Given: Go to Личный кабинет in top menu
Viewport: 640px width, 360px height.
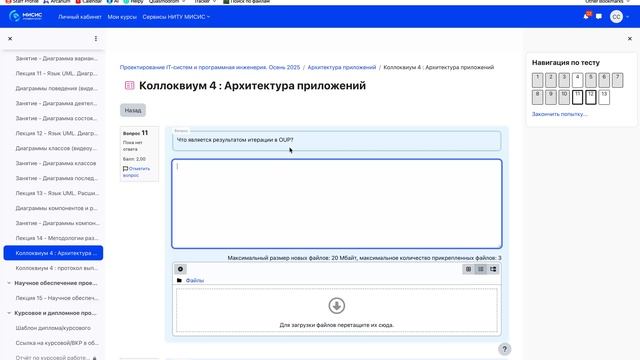Looking at the screenshot, I should 80,17.
